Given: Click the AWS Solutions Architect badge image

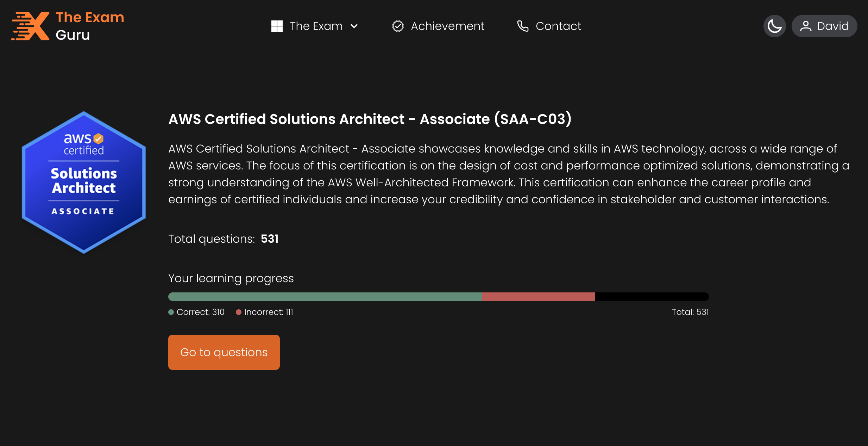Looking at the screenshot, I should click(84, 182).
